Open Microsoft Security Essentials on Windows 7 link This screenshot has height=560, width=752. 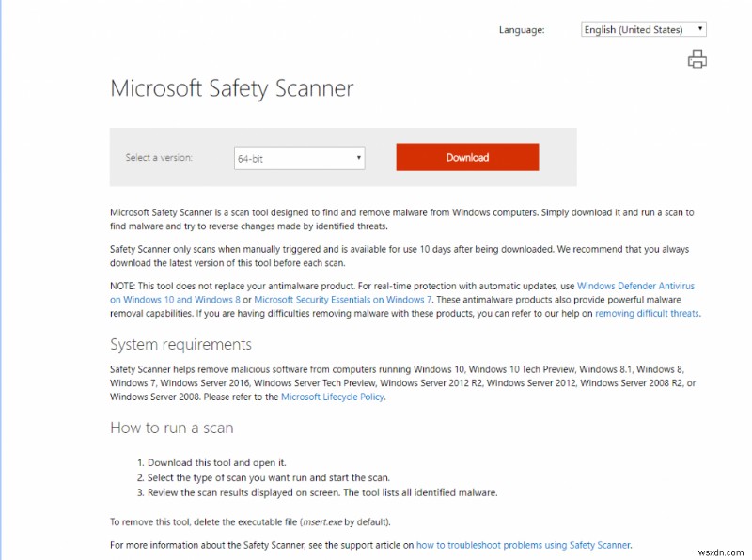click(x=338, y=299)
